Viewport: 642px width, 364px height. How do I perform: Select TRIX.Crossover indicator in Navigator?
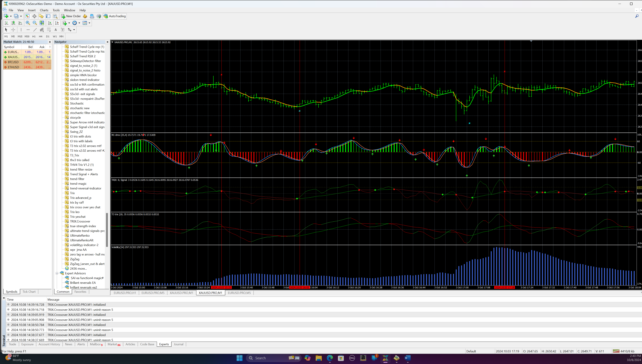[80, 221]
